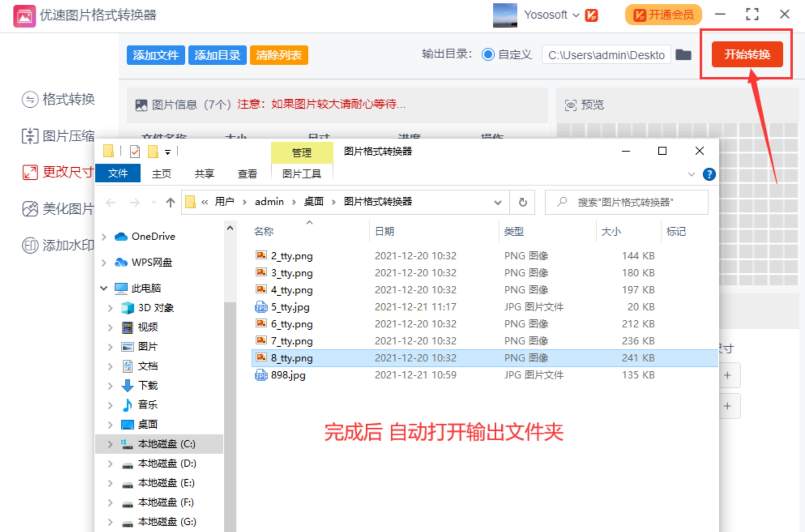Expand the OneDrive tree node
The height and width of the screenshot is (532, 805).
104,237
